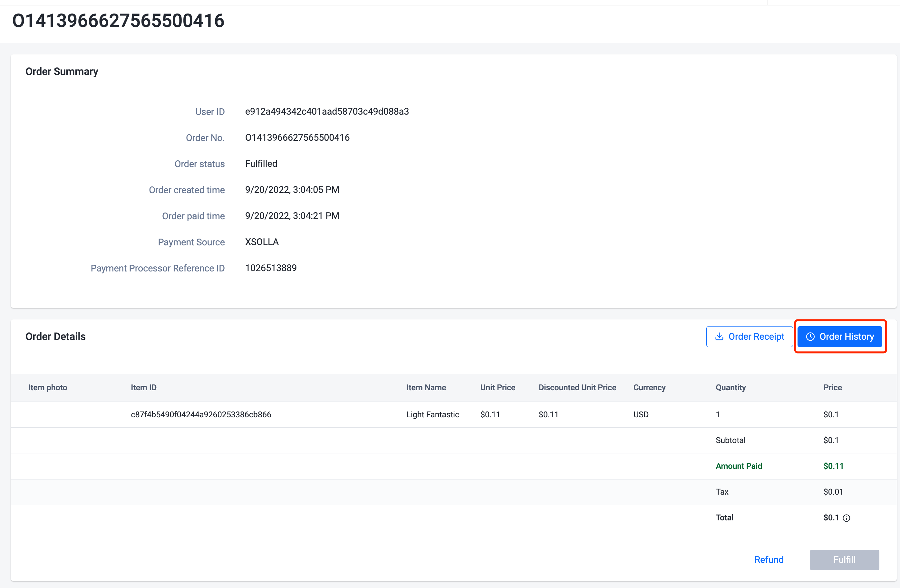The image size is (900, 588).
Task: Click the Light Fantastic item name
Action: [432, 414]
